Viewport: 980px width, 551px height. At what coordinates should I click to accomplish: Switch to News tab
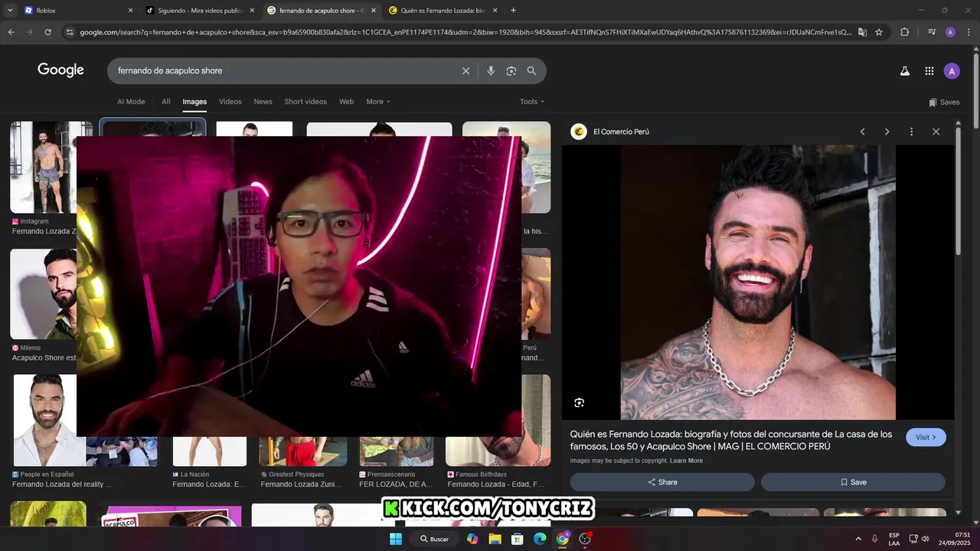pyautogui.click(x=263, y=102)
